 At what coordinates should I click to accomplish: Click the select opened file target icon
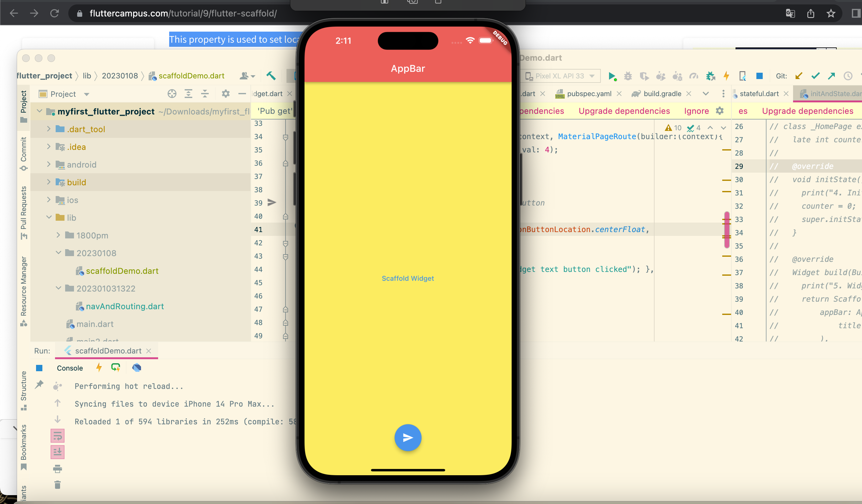coord(172,94)
